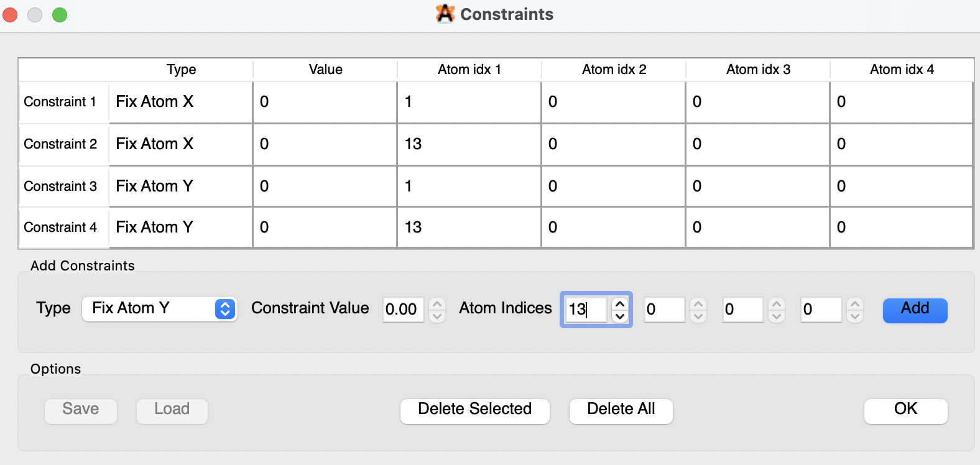
Task: Click the Add constraint button
Action: point(915,310)
